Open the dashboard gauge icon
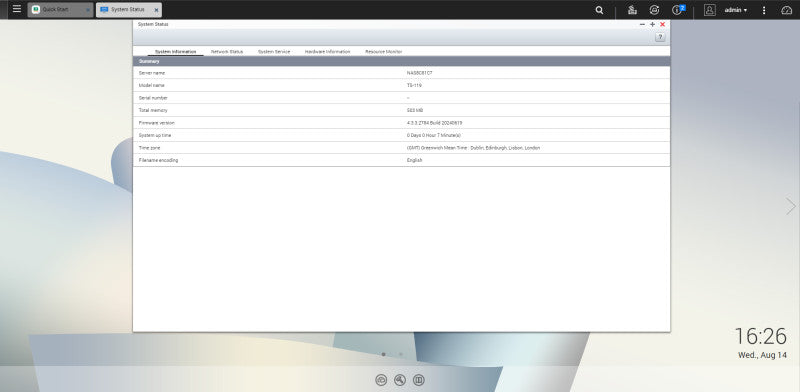The height and width of the screenshot is (392, 800). coord(787,10)
